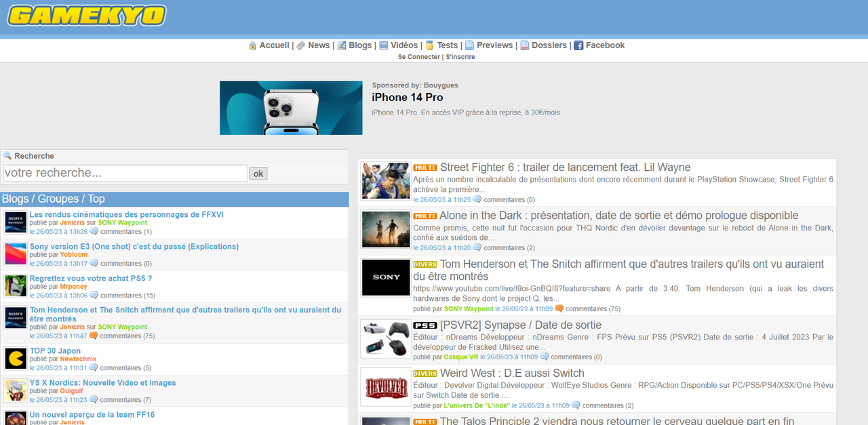Click MULTI tag on Alone in the Dark article
The height and width of the screenshot is (425, 868).
[425, 216]
